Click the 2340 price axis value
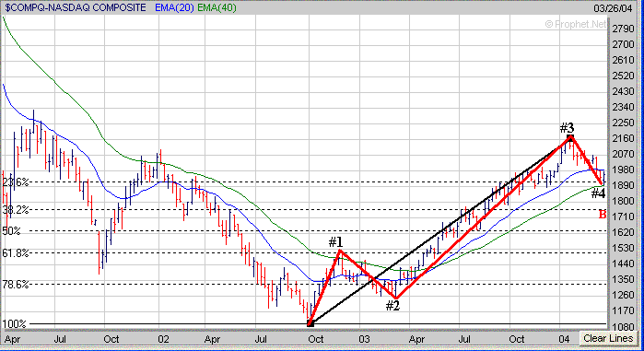The height and width of the screenshot is (351, 644). 623,107
